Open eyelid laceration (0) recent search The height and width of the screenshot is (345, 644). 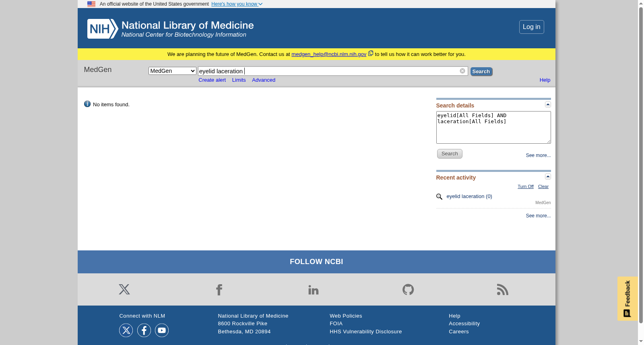469,196
